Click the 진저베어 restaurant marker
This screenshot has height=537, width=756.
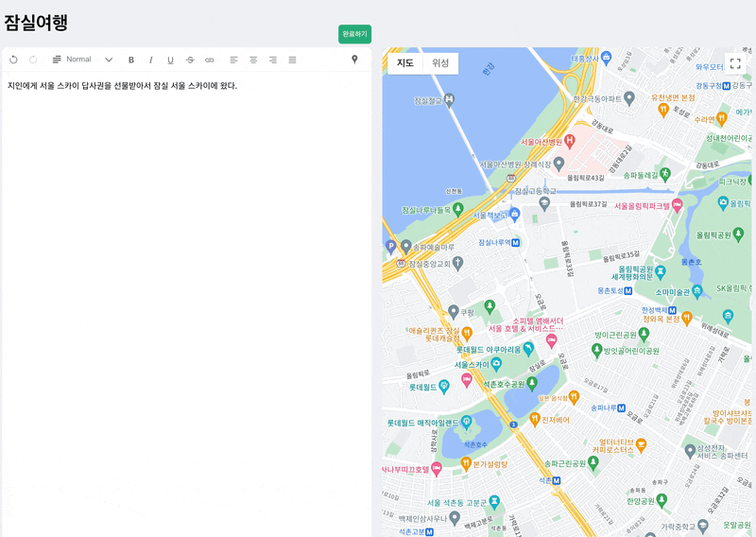pos(535,419)
